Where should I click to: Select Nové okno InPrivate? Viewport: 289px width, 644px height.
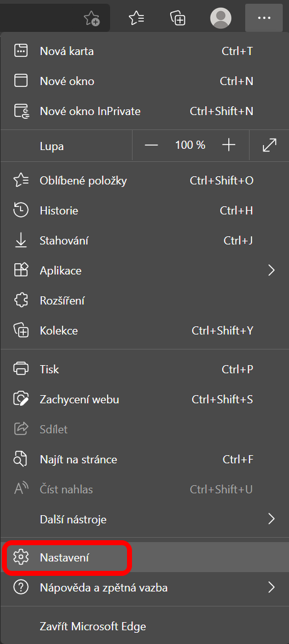[144, 111]
